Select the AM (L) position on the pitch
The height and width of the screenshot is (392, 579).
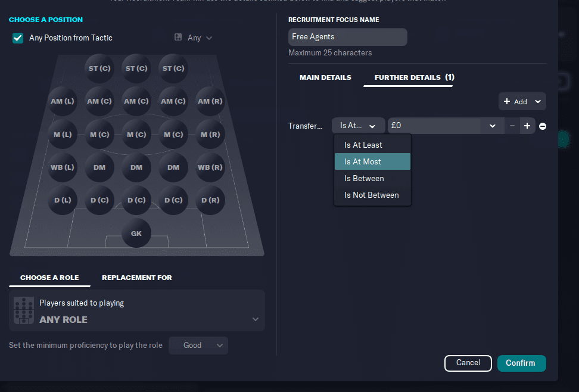63,101
